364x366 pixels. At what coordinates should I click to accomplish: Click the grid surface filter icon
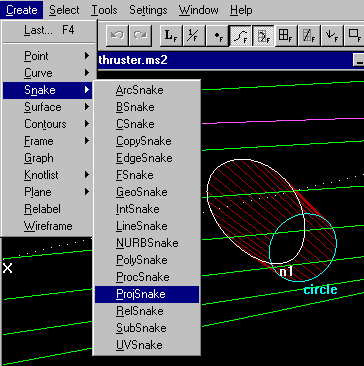(286, 35)
